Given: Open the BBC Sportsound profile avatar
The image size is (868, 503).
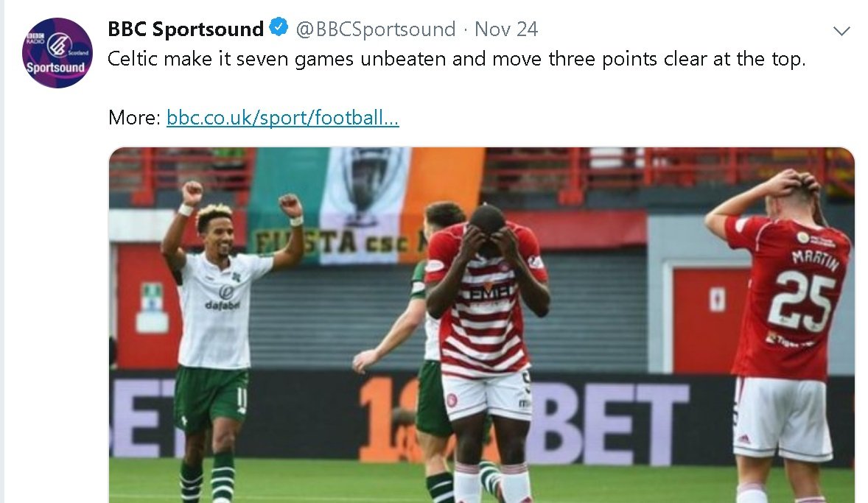Looking at the screenshot, I should tap(57, 52).
